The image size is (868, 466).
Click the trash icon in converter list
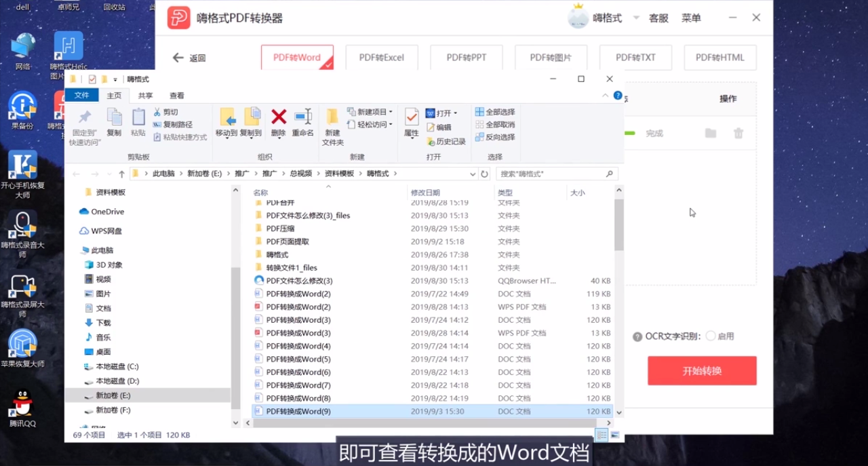pos(738,133)
